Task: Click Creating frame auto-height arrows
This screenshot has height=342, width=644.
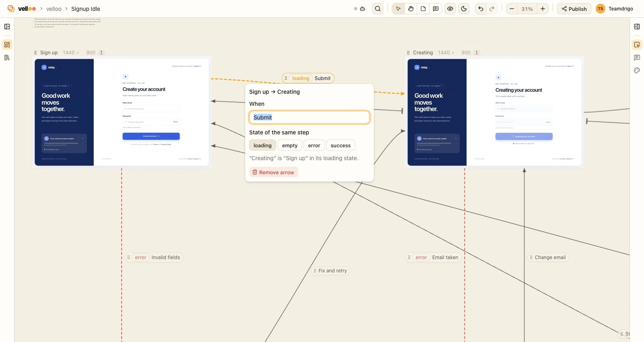Action: click(477, 53)
